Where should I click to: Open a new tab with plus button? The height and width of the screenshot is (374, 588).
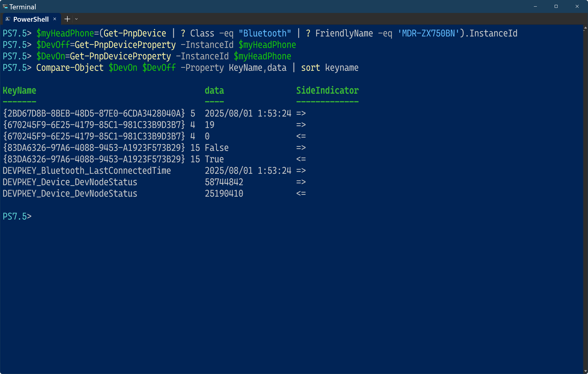pos(67,19)
